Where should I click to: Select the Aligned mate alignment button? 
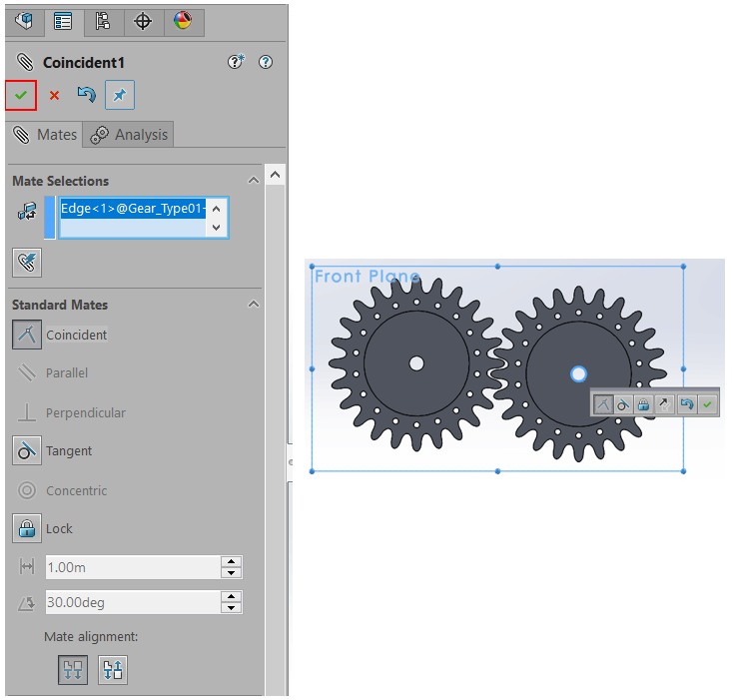[x=73, y=670]
